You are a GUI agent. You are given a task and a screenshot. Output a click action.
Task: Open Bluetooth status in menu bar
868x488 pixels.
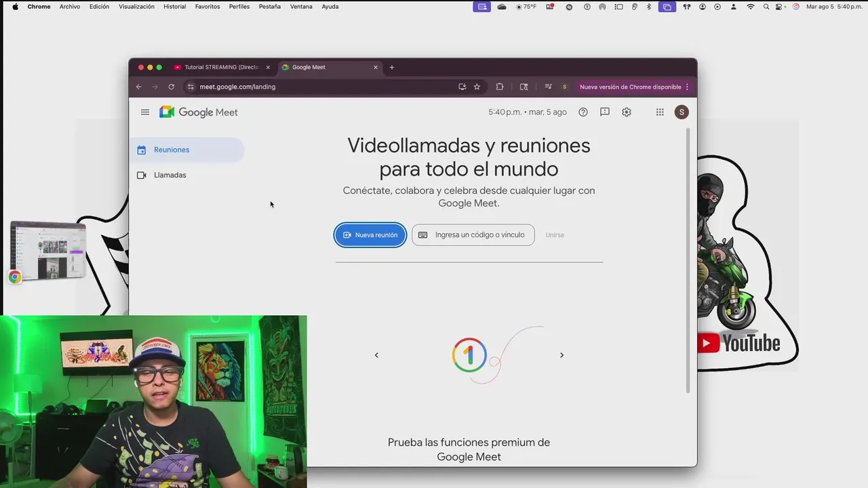coord(648,7)
